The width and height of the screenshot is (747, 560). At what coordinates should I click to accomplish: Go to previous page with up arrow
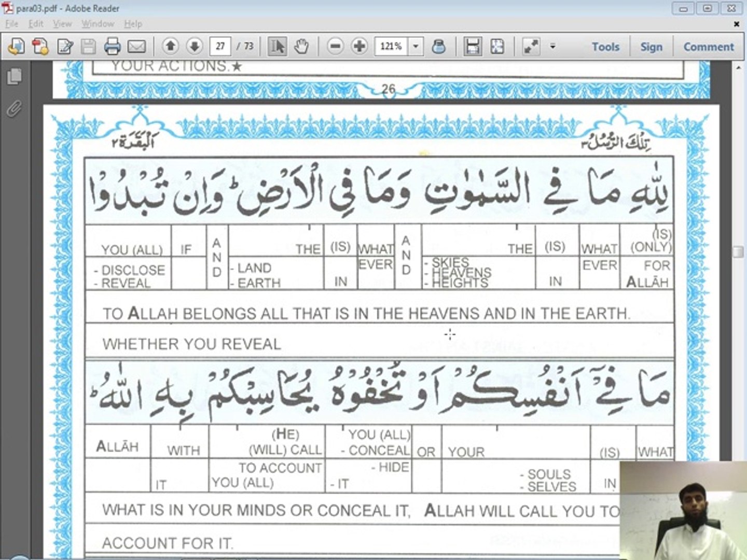point(170,47)
